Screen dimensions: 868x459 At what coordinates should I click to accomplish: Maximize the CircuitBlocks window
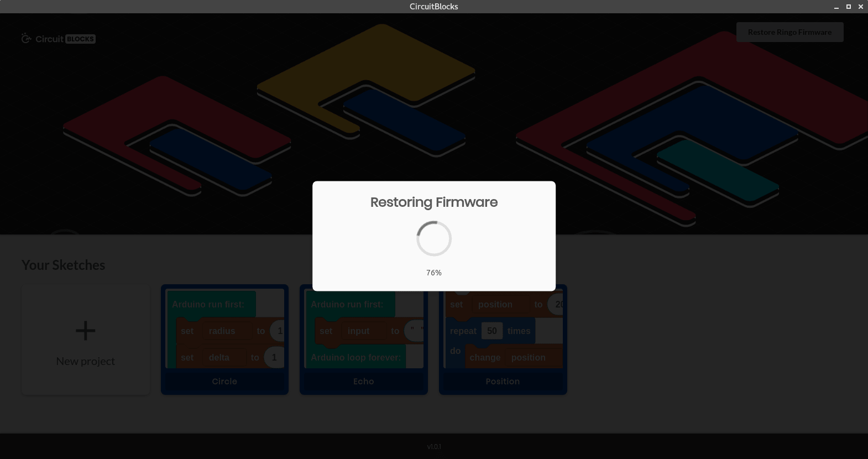(x=849, y=7)
